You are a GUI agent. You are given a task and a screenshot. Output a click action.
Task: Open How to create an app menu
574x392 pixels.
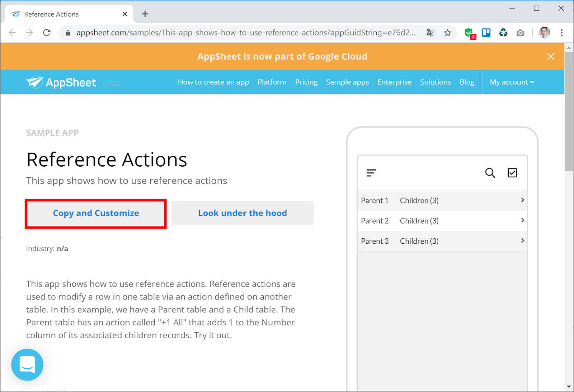tap(213, 82)
